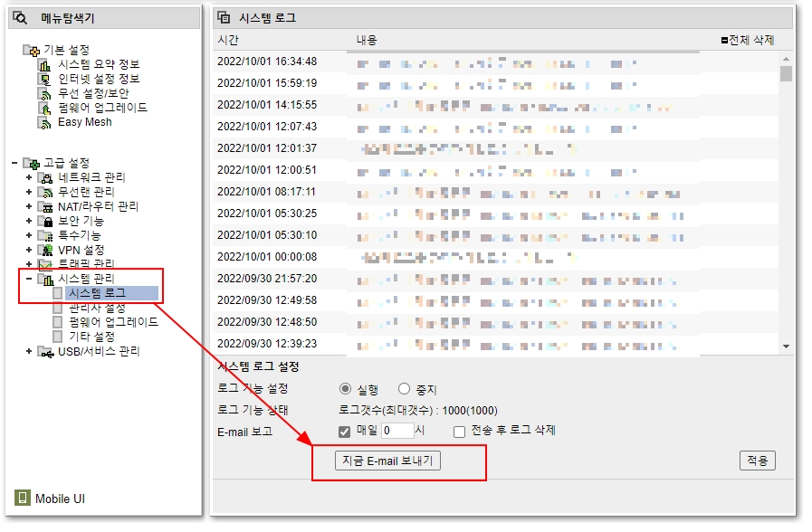Open 기타 설정 menu item
Screen dimensions: 812x532
coord(92,337)
